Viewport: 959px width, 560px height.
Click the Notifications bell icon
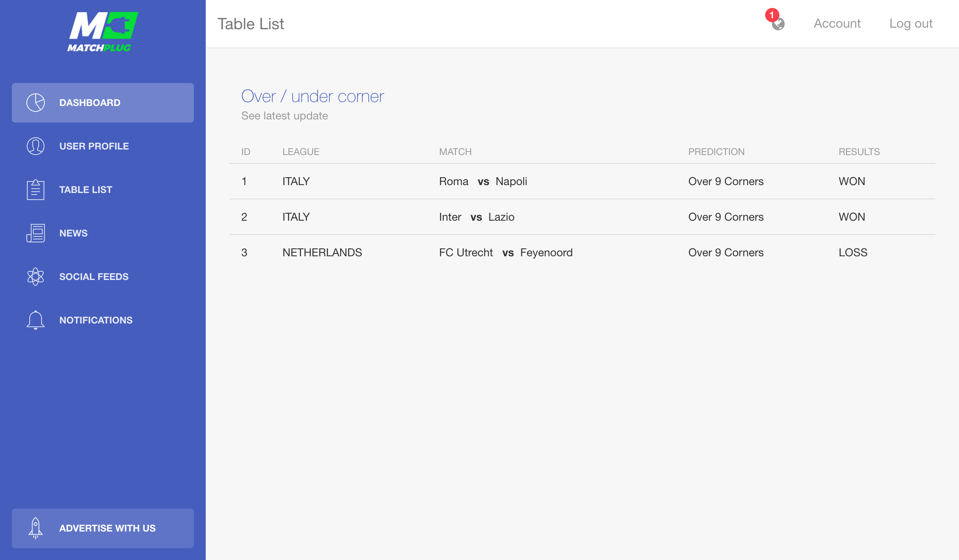[36, 320]
